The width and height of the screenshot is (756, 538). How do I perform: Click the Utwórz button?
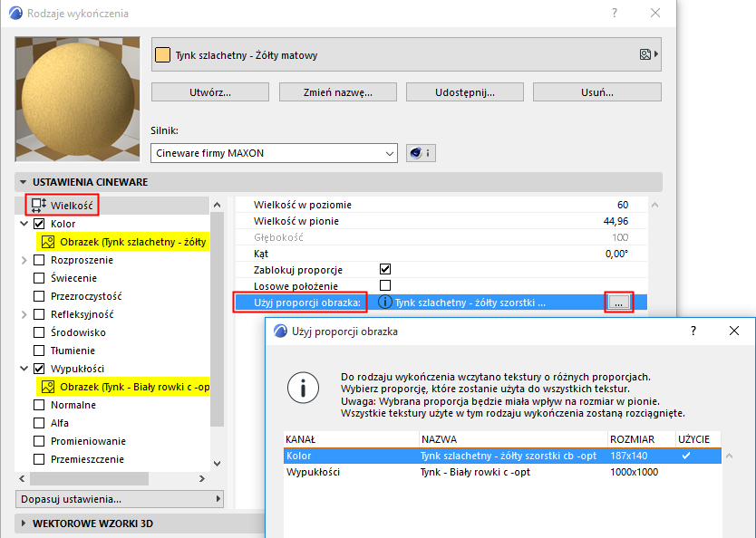click(210, 92)
